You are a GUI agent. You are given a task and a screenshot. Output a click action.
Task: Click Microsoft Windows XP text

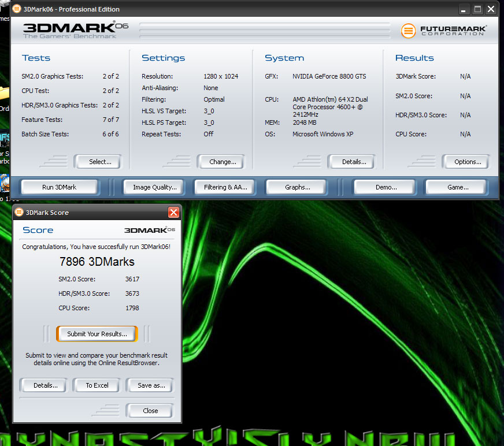coord(323,134)
